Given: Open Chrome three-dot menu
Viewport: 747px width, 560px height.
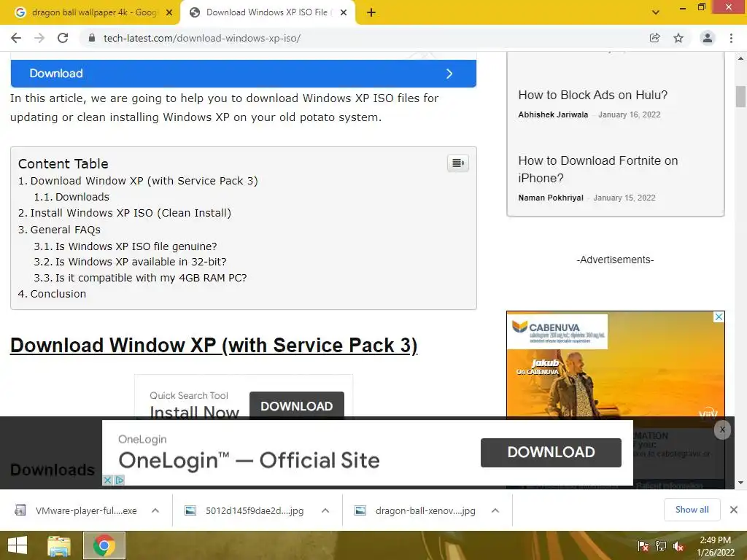Looking at the screenshot, I should [731, 38].
